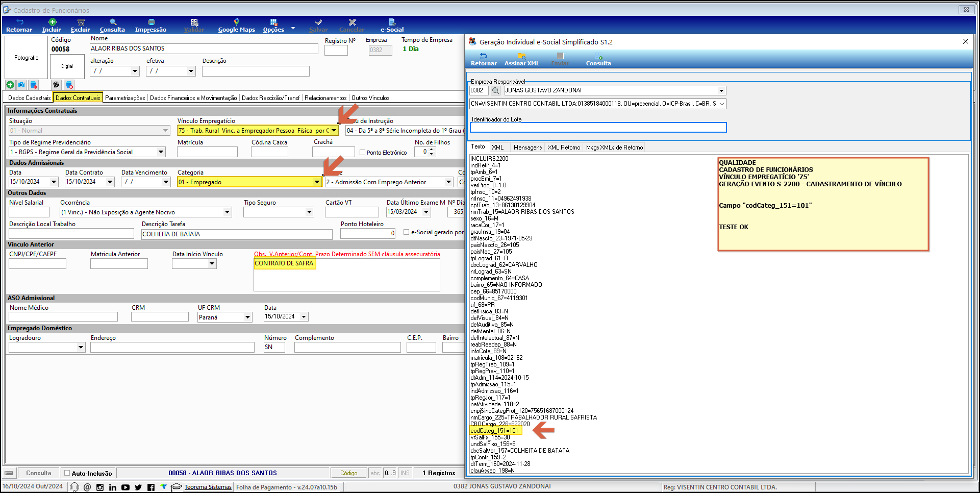Toggle e-Social gerado por checkbox
This screenshot has height=493, width=980.
(x=407, y=232)
